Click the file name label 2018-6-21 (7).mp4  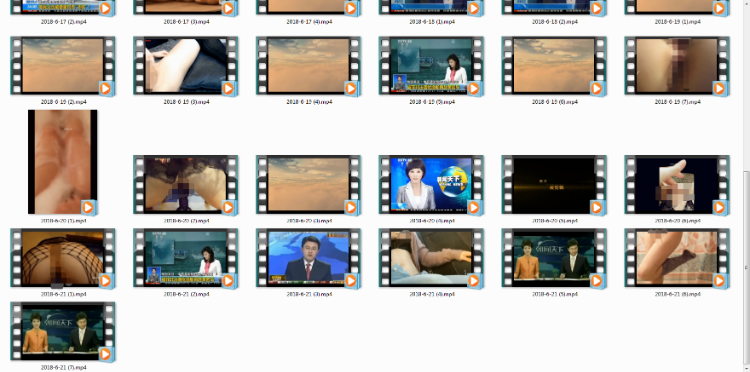click(64, 368)
